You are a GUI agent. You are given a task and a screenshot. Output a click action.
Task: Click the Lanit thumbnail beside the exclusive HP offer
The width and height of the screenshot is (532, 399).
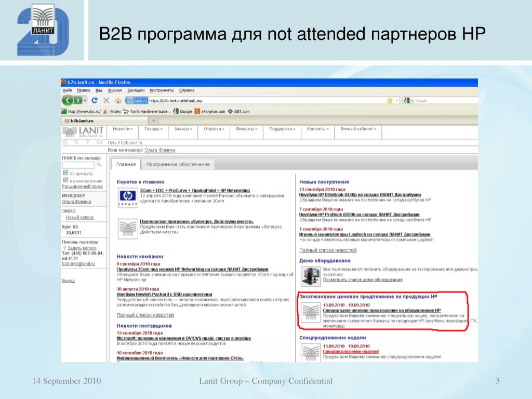click(311, 312)
